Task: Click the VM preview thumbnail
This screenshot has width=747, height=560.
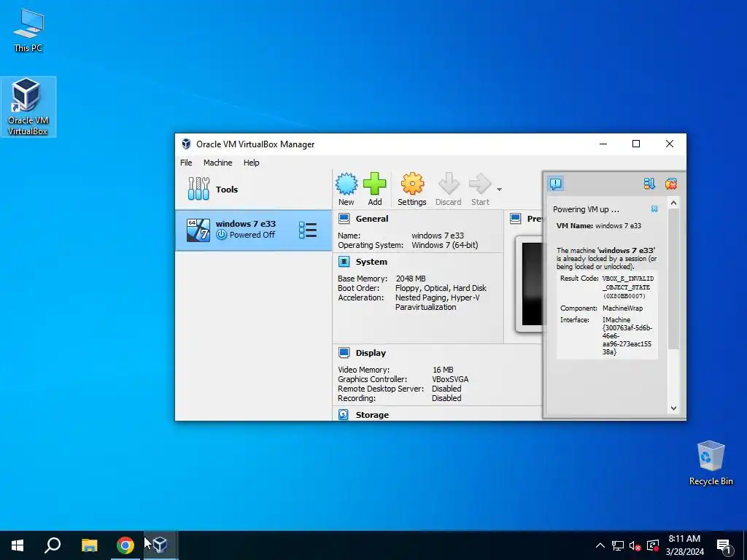Action: click(x=530, y=284)
